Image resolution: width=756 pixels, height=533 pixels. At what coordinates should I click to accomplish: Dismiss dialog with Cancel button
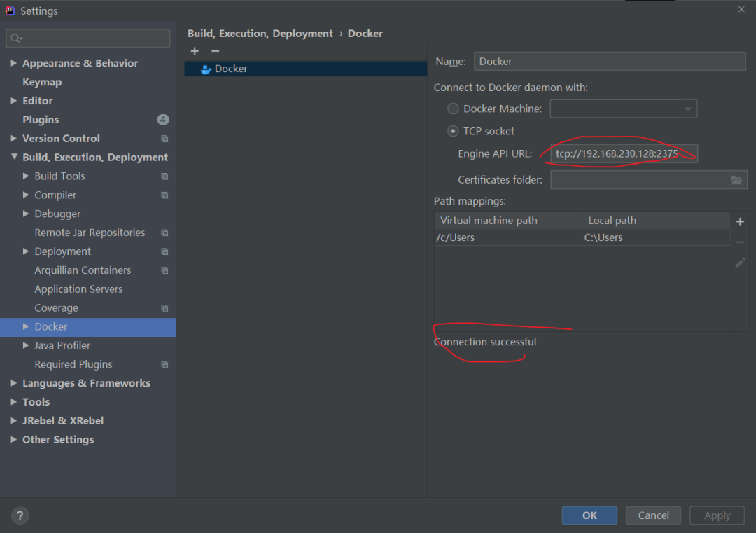pyautogui.click(x=653, y=515)
